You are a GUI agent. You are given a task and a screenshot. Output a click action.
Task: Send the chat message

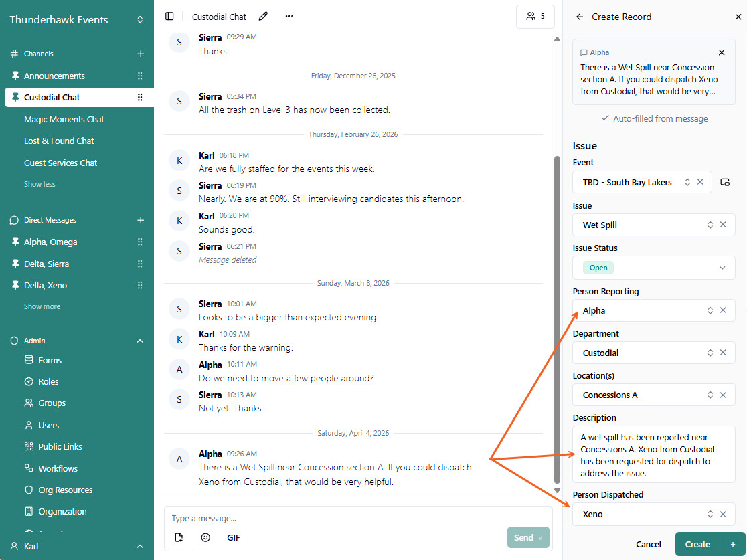click(528, 538)
